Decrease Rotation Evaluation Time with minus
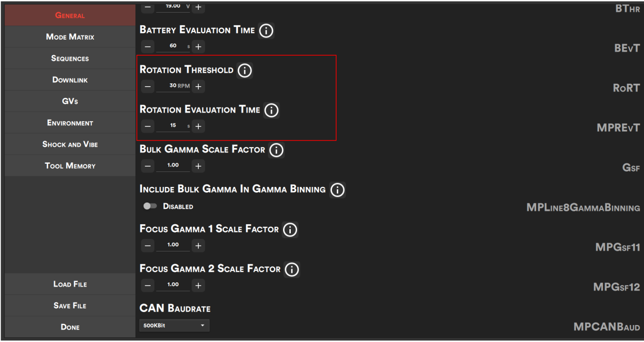Image resolution: width=644 pixels, height=342 pixels. (x=148, y=126)
